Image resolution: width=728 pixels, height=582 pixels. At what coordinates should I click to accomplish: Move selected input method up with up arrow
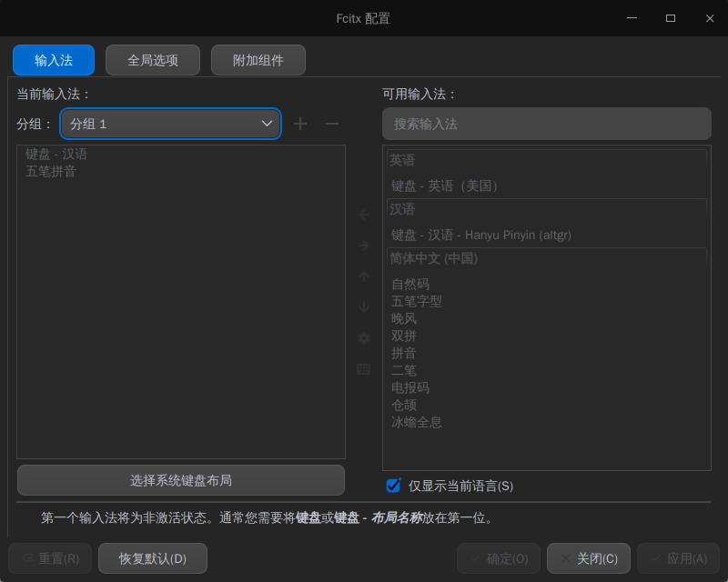pos(363,276)
